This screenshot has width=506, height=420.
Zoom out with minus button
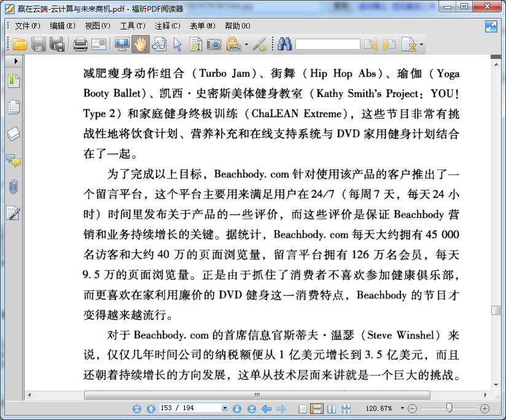click(x=413, y=409)
